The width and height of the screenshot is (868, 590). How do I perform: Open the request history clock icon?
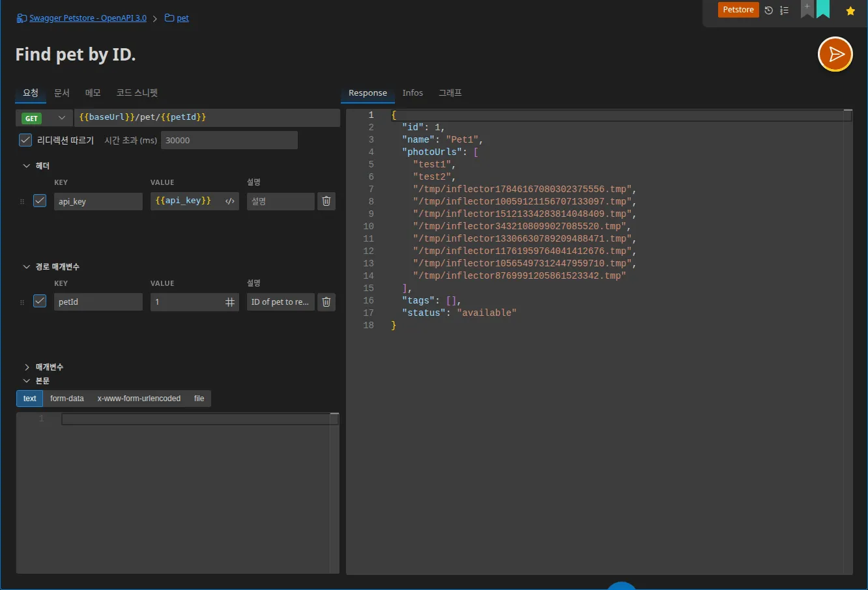(768, 10)
